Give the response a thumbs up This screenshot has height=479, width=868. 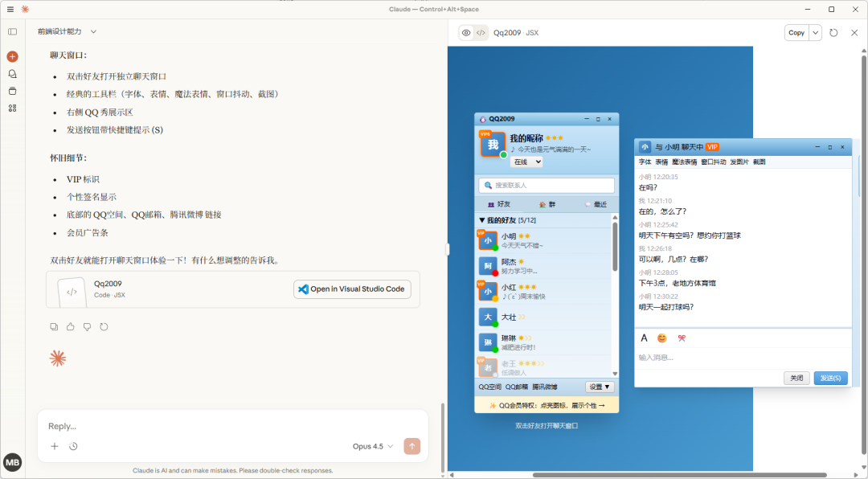click(x=70, y=327)
